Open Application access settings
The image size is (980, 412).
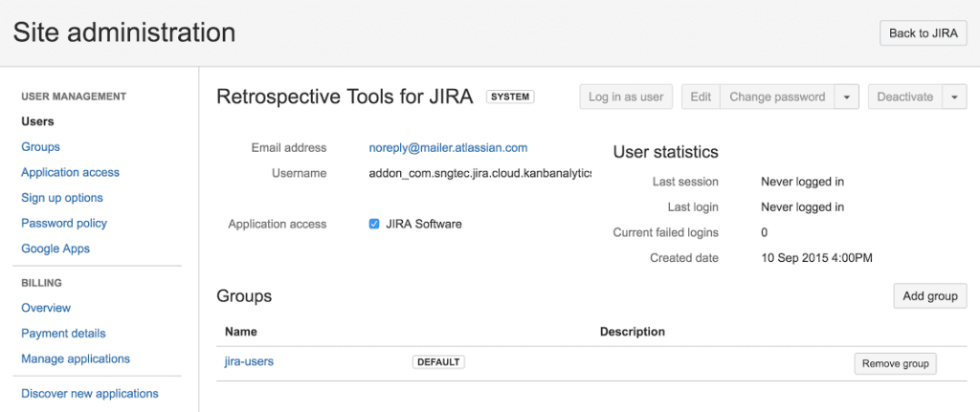(70, 172)
